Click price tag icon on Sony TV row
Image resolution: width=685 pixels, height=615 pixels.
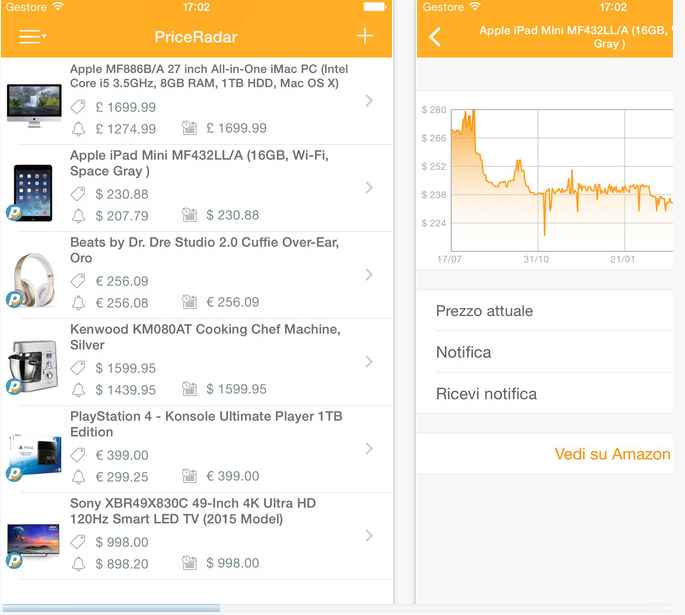point(79,542)
